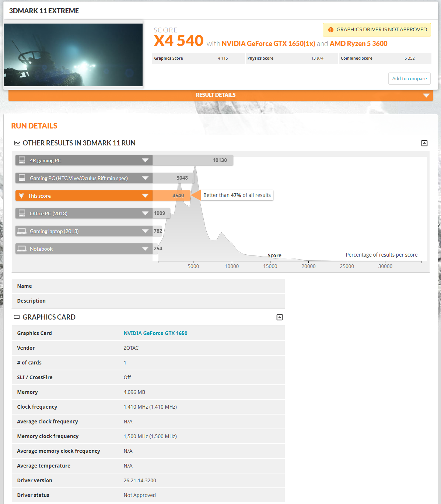Click the Driver status Not Approved value

140,495
